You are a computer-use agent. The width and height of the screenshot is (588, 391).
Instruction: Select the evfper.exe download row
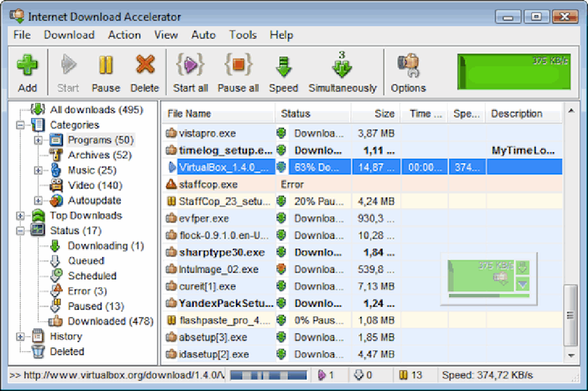tap(362, 218)
